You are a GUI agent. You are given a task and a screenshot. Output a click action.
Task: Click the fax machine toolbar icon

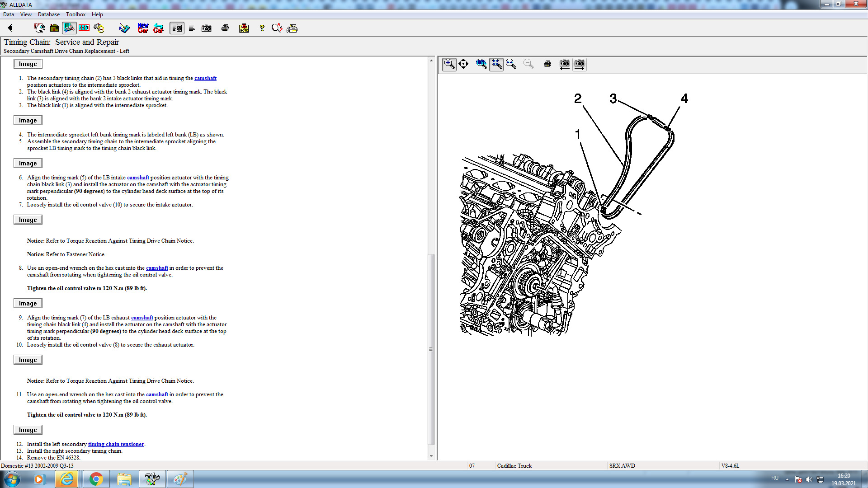[292, 28]
